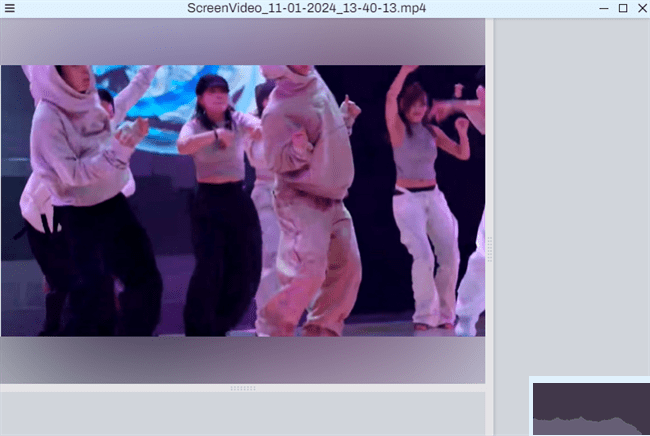Open the hamburger menu
This screenshot has height=436, width=650.
click(x=9, y=8)
